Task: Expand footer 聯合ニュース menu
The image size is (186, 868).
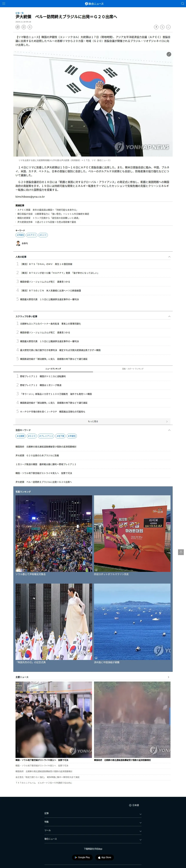Action: [93, 839]
